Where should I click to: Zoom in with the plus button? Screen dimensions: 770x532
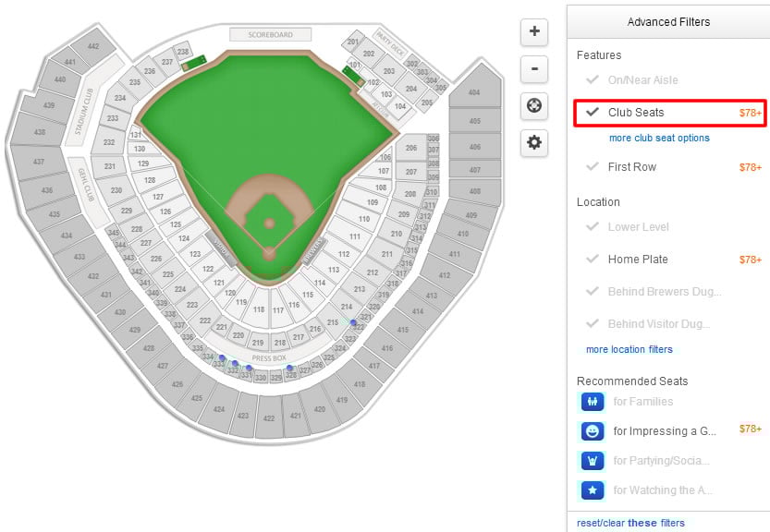534,32
